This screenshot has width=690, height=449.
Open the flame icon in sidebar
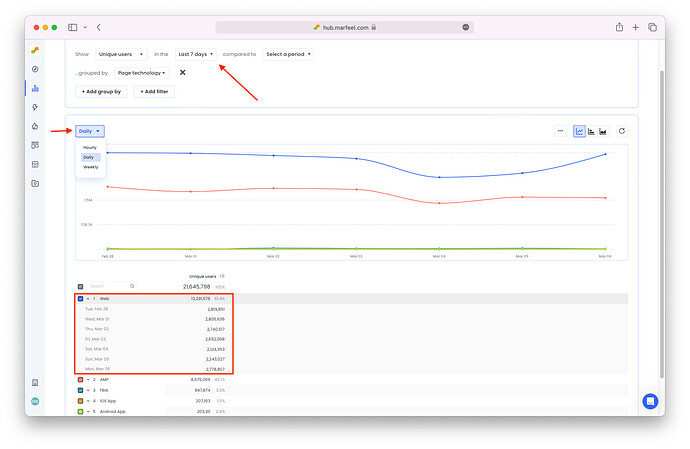click(x=35, y=126)
